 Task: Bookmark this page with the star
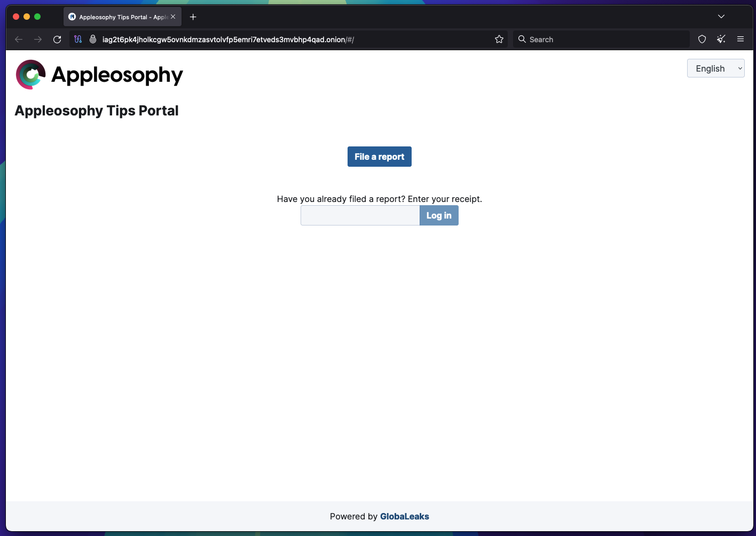(499, 39)
